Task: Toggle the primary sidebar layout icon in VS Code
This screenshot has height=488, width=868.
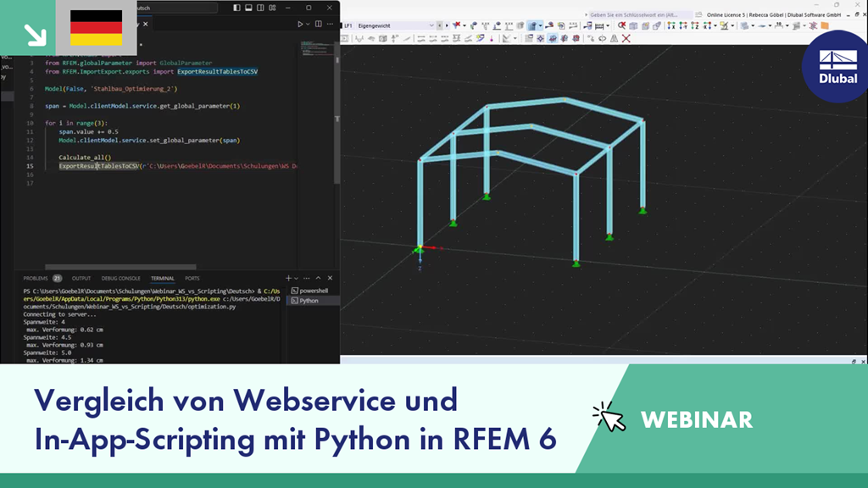Action: click(237, 8)
